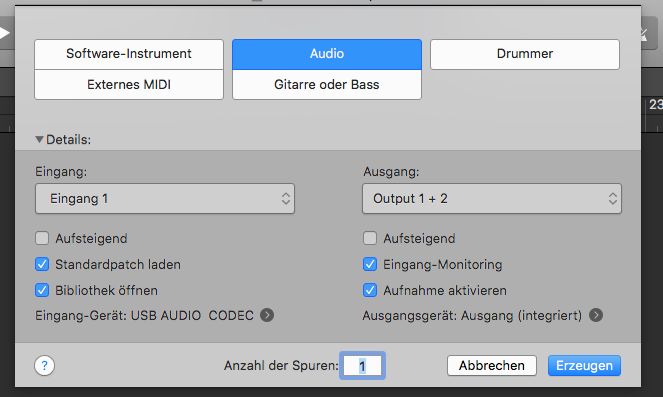
Task: Collapse the Details disclosure triangle
Action: point(39,139)
